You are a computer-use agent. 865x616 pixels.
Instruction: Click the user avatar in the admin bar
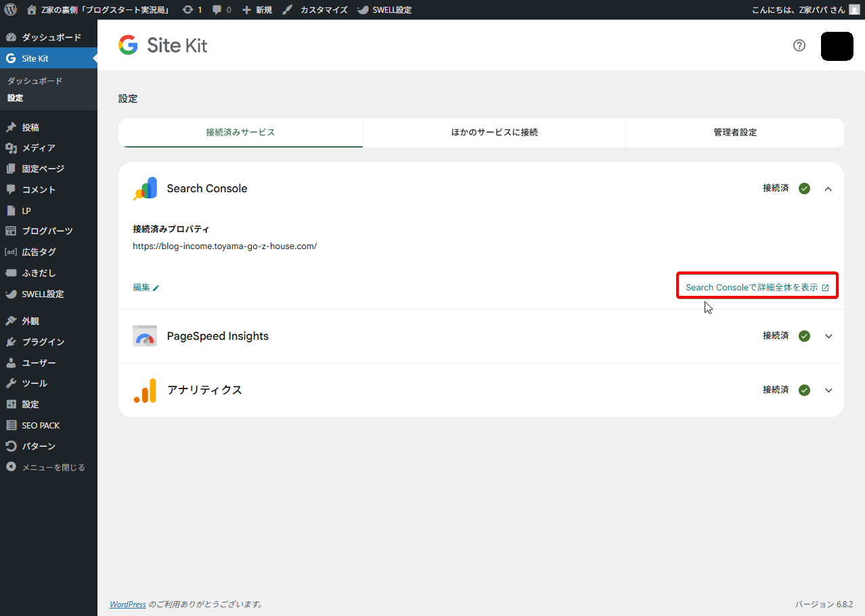coord(854,10)
